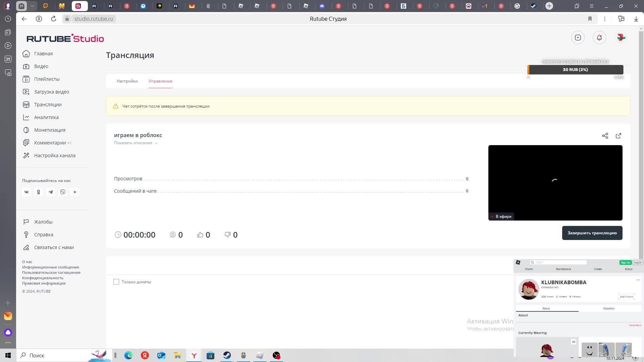Open browser downloads icon

(x=636, y=19)
